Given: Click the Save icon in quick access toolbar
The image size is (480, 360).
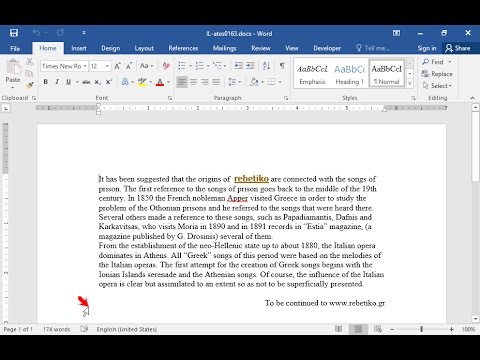Looking at the screenshot, I should pos(14,33).
